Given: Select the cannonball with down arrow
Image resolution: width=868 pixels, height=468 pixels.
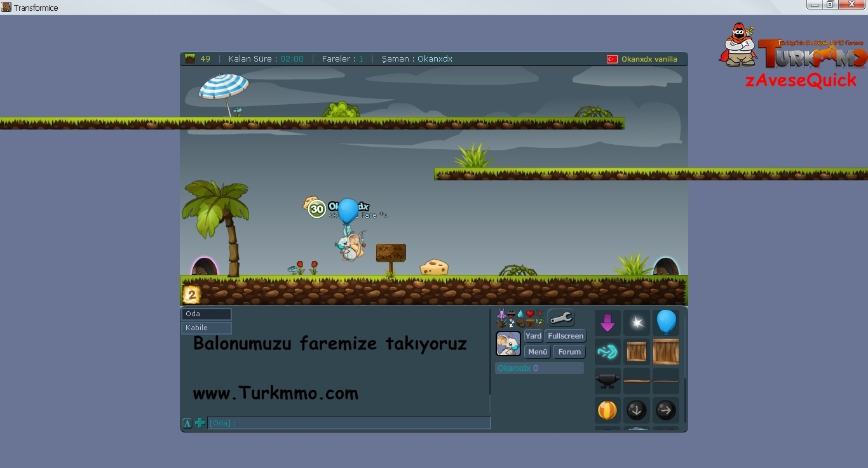Looking at the screenshot, I should click(x=637, y=410).
